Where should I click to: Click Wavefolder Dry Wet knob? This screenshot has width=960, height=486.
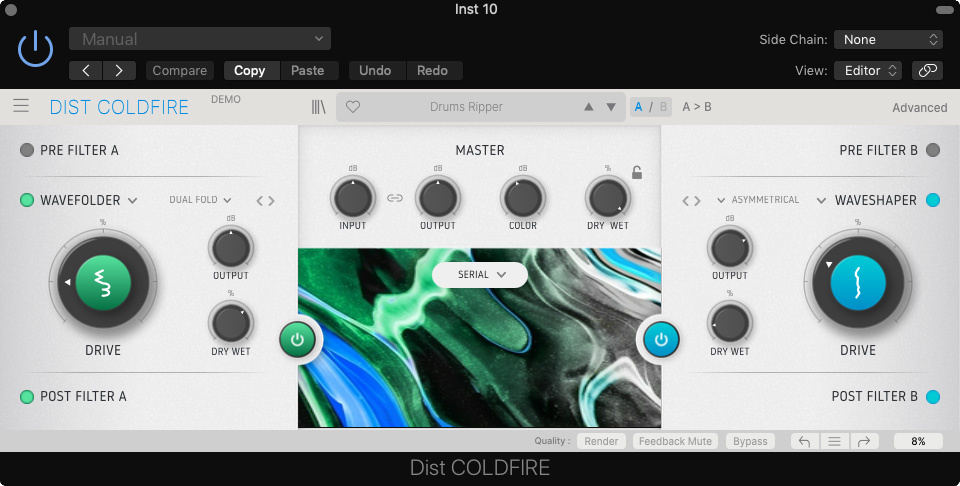coord(231,323)
